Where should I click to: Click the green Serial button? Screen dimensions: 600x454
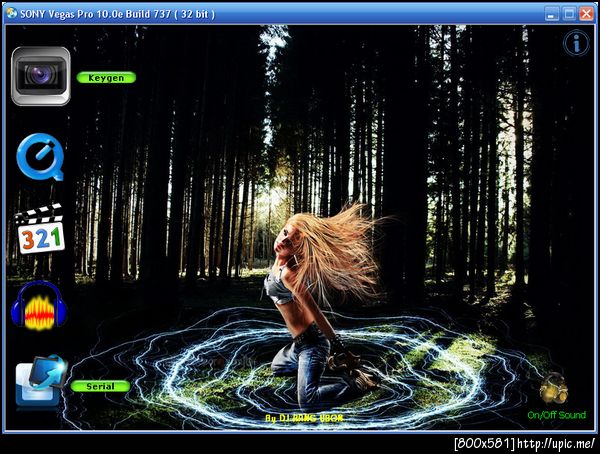coord(100,386)
